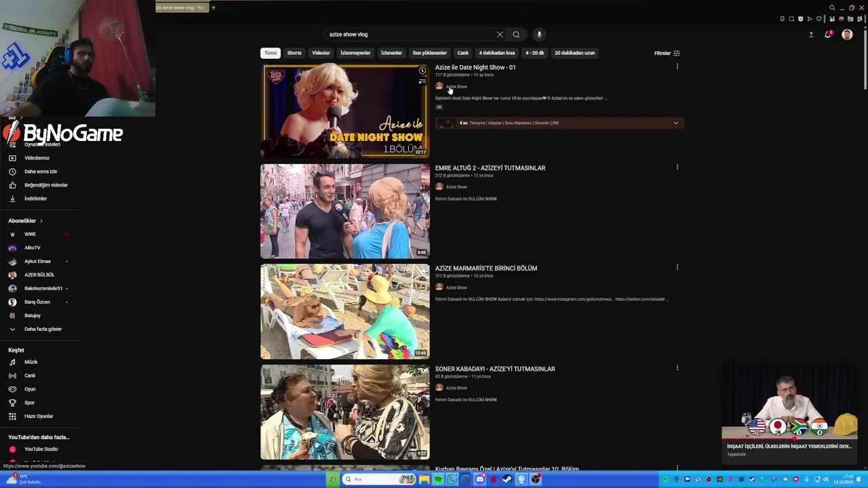Select the 20 dakikadan uzun chip
868x488 pixels.
pos(574,53)
